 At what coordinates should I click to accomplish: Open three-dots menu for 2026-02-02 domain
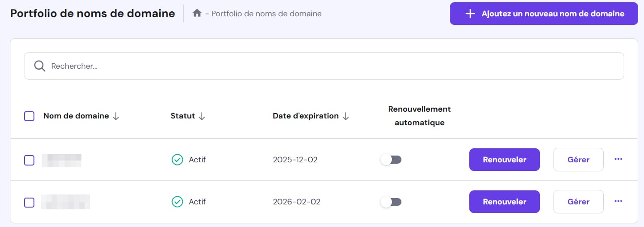tap(618, 201)
